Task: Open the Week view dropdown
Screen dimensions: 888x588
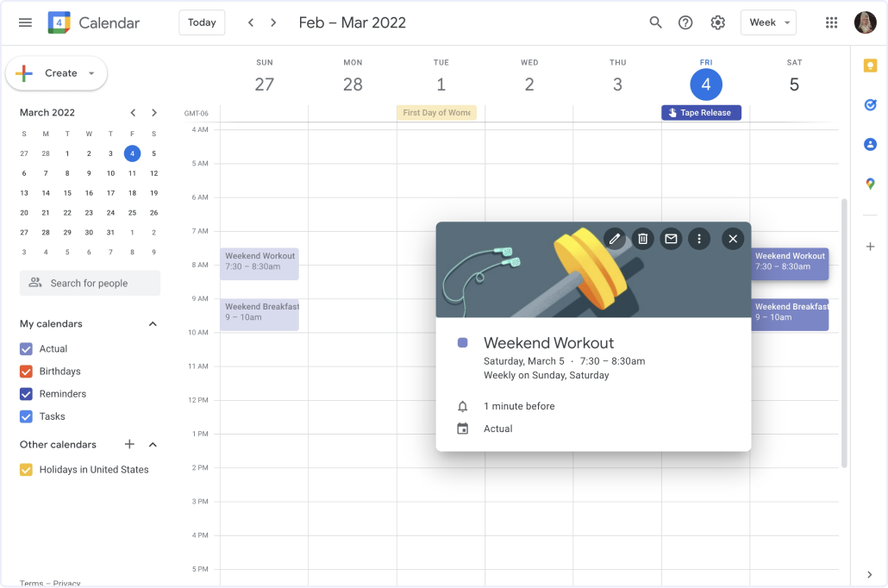Action: 768,22
